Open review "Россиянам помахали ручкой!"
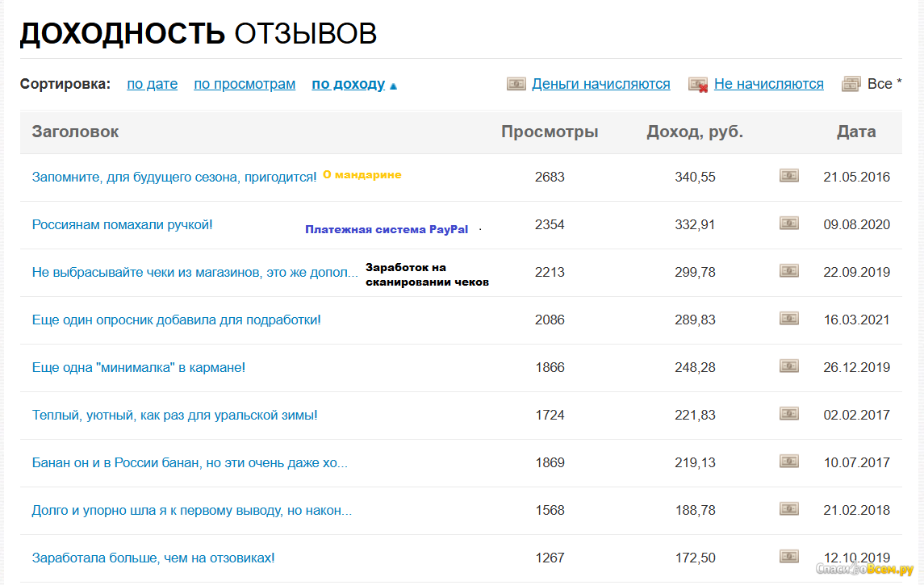 [122, 224]
